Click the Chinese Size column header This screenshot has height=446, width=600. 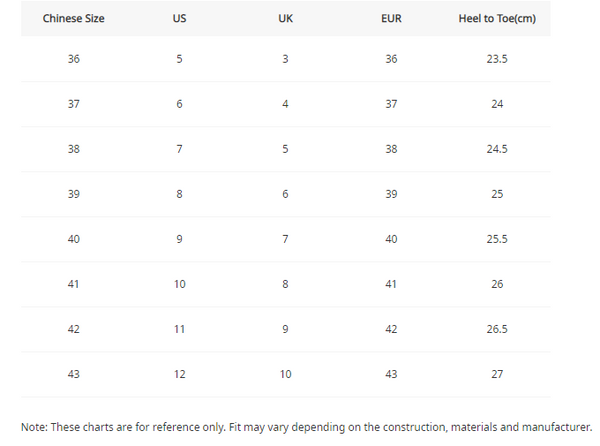[74, 18]
